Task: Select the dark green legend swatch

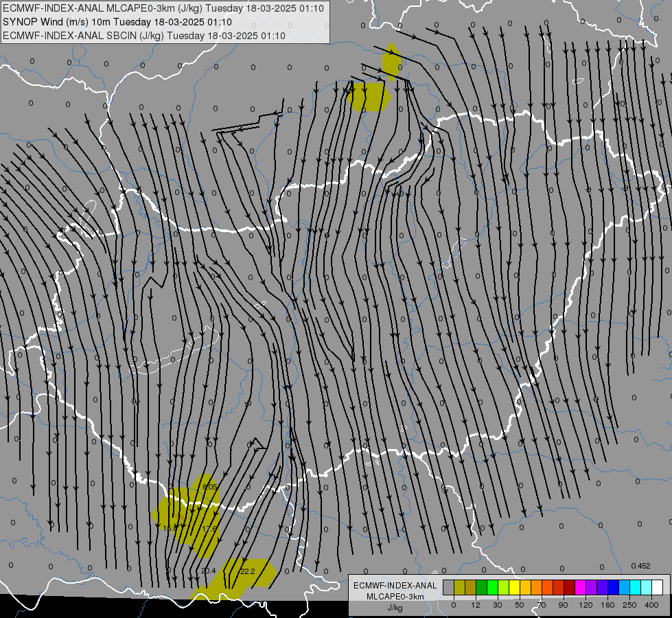Action: [482, 587]
